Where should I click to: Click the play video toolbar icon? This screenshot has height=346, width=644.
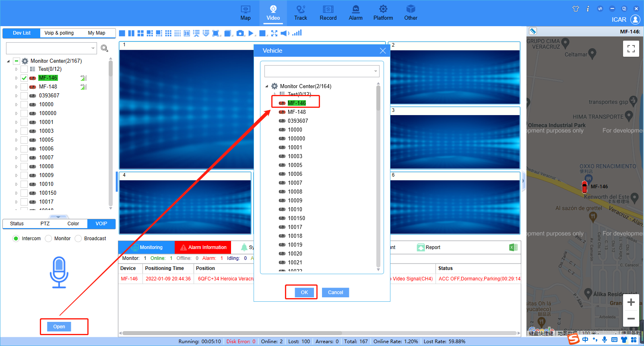(251, 33)
